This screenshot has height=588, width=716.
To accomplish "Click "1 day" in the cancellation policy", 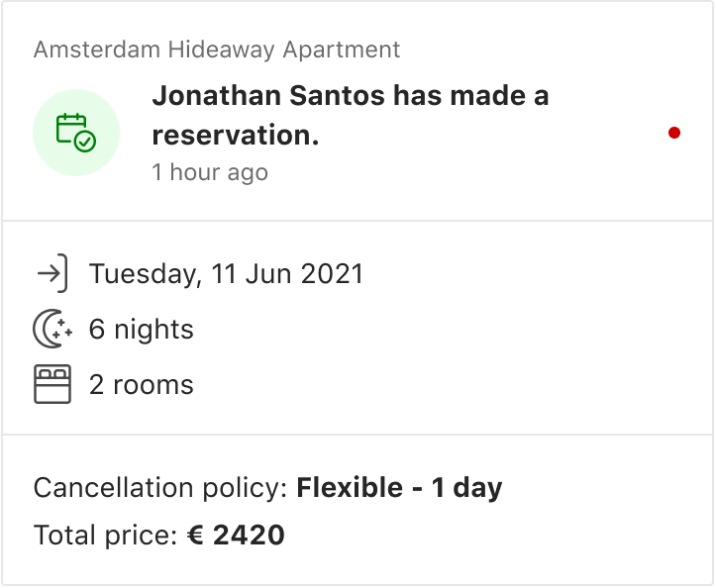I will [x=466, y=488].
